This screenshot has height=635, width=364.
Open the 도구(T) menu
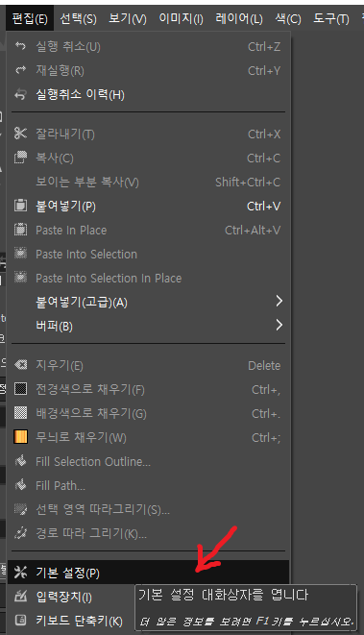[x=331, y=18]
